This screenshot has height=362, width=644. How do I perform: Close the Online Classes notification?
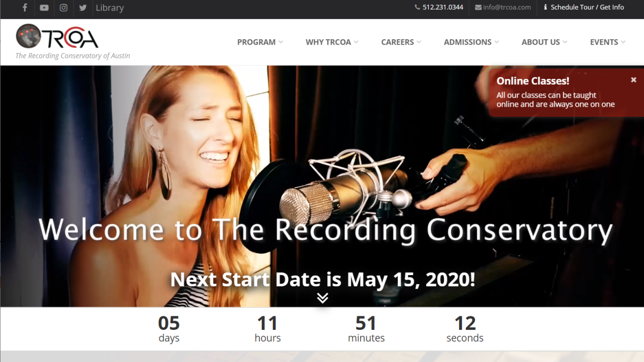pyautogui.click(x=633, y=79)
